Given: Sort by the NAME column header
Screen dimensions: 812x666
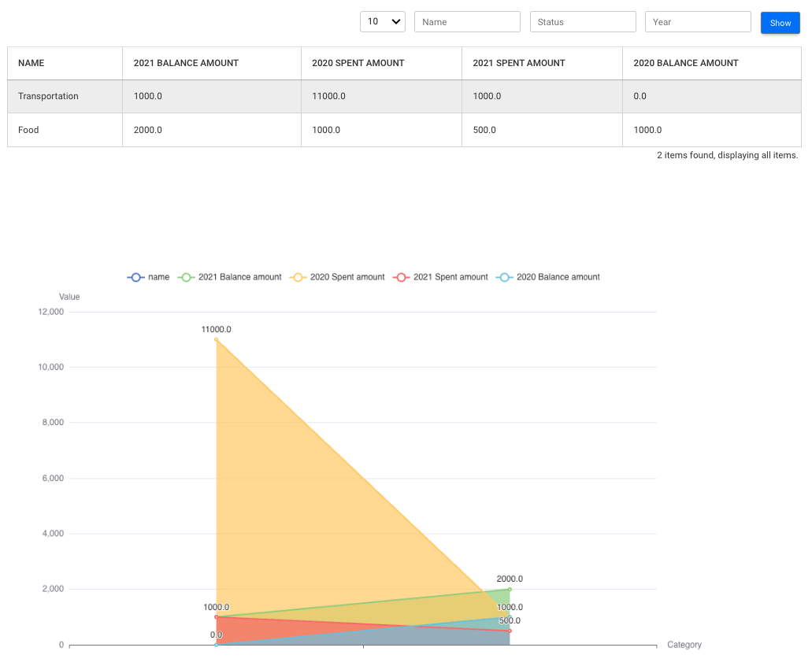Looking at the screenshot, I should (x=32, y=63).
